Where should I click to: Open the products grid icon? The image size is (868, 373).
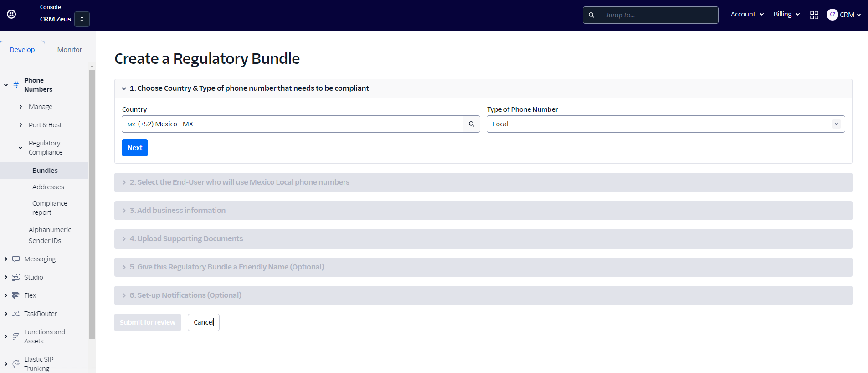click(814, 15)
